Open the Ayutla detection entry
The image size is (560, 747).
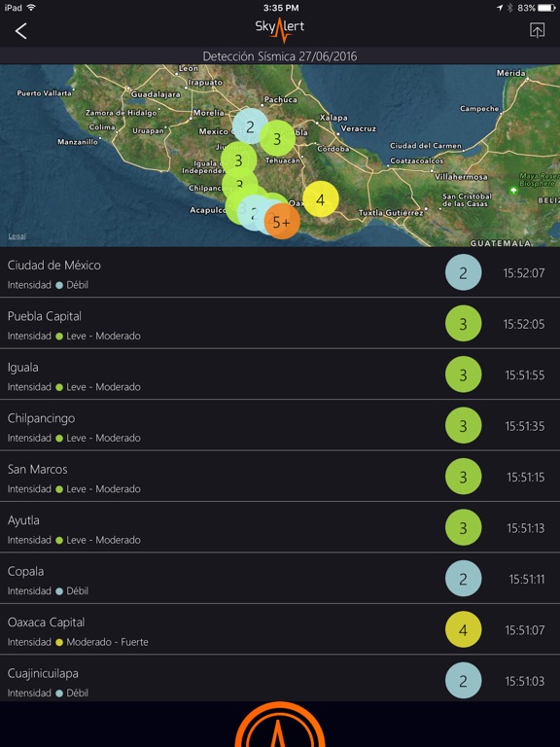(x=280, y=527)
